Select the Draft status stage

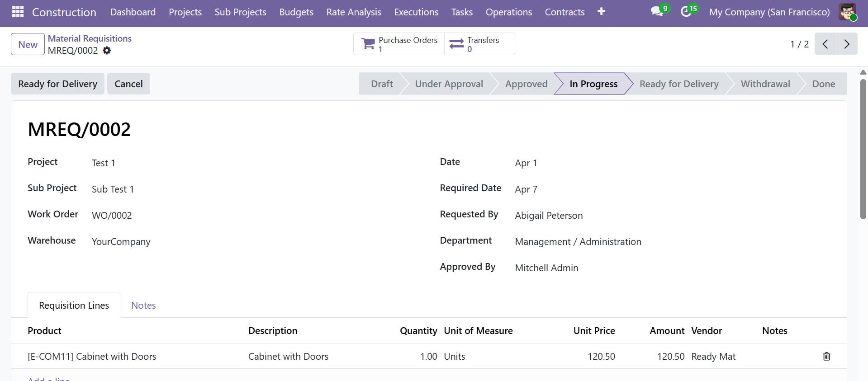pos(382,84)
